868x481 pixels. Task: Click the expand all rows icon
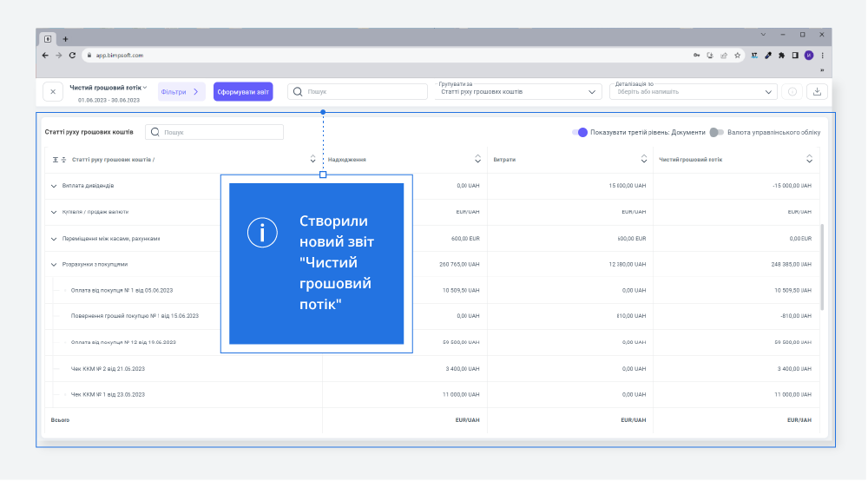[55, 160]
